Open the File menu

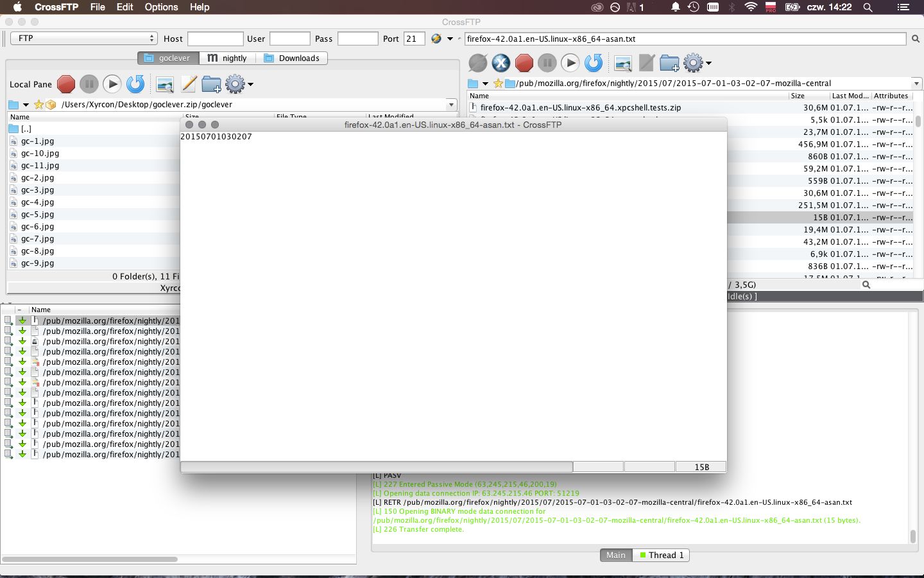(x=98, y=7)
